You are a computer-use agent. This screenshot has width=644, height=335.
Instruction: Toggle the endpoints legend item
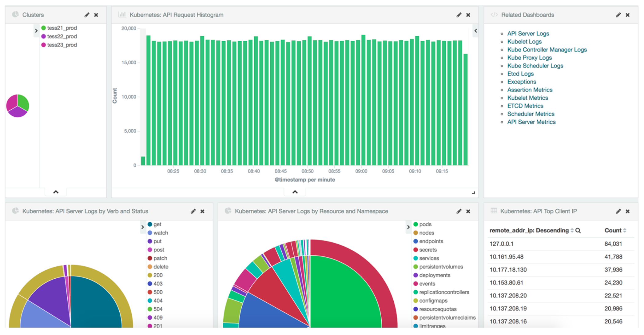[431, 241]
